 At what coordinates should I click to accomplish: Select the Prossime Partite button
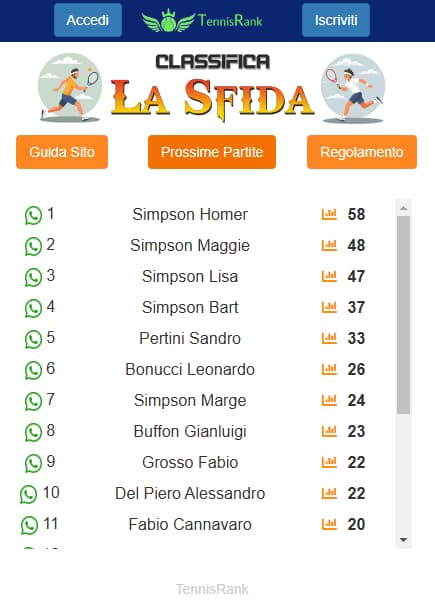pyautogui.click(x=212, y=152)
